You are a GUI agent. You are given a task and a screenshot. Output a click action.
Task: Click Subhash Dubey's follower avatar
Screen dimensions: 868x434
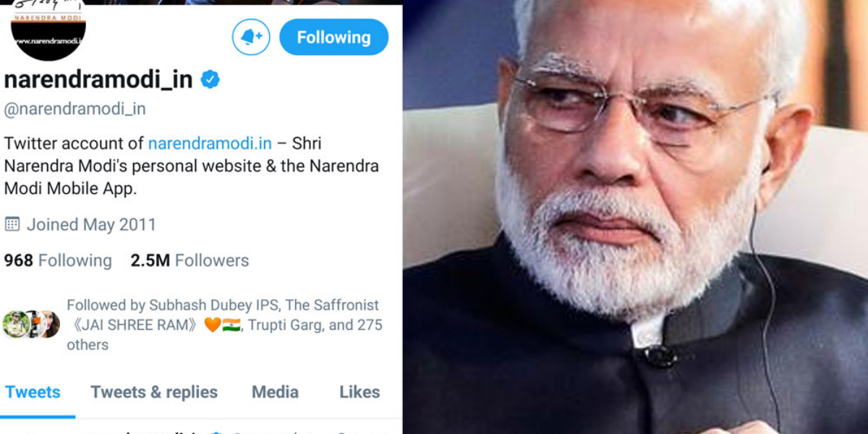tap(16, 323)
